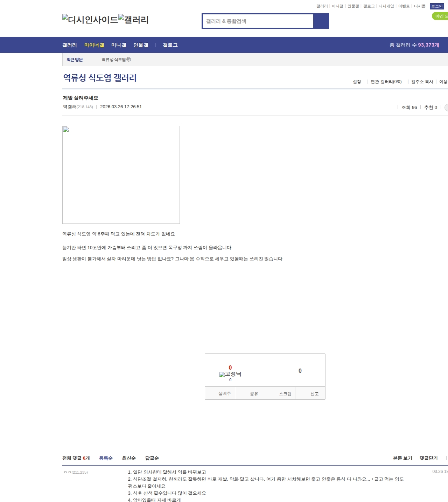Image resolution: width=448 pixels, height=502 pixels.
Task: Select 갤로그 in the blue navigation bar
Action: (x=170, y=45)
